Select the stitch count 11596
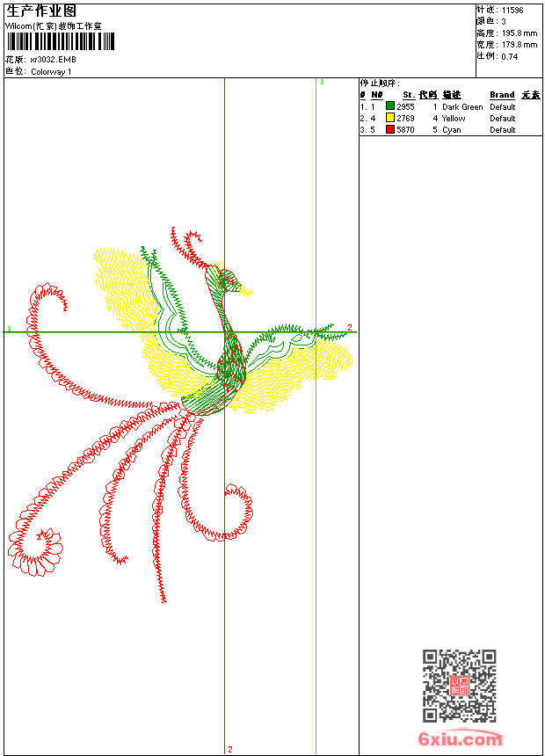Viewport: 545px width, 756px height. click(512, 11)
